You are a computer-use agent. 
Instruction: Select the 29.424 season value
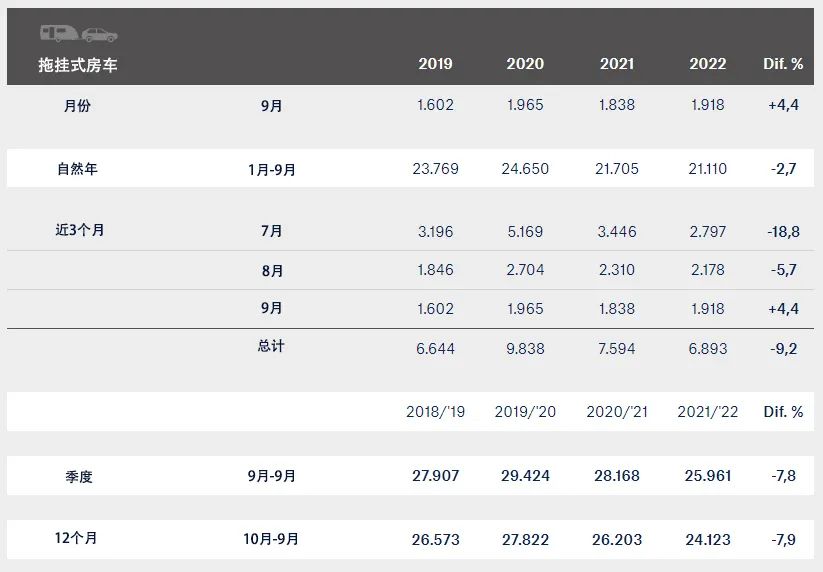pyautogui.click(x=525, y=476)
